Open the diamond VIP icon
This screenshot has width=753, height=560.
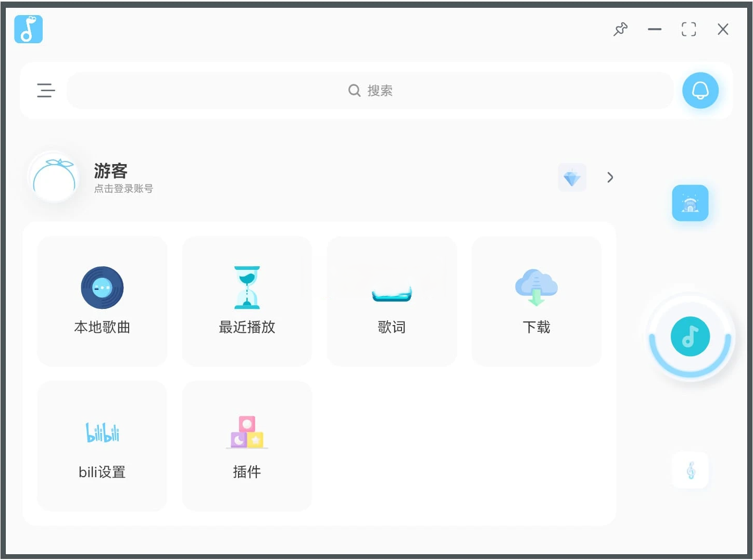pos(572,178)
